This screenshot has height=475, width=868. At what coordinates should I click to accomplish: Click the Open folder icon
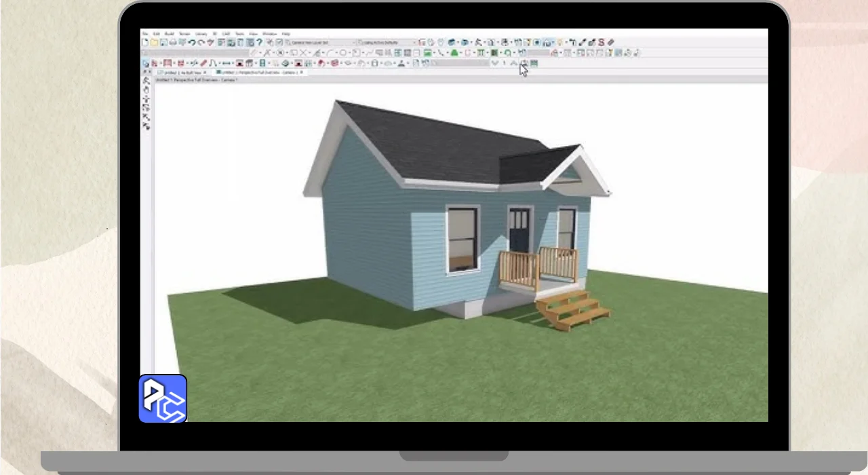point(154,42)
